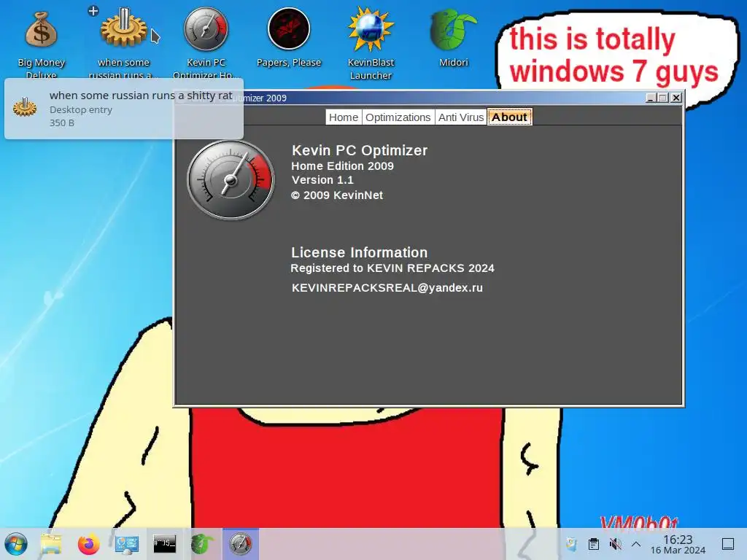
Task: Click the KEVINREPACKSREAL@yandex.ru email text
Action: pyautogui.click(x=387, y=287)
